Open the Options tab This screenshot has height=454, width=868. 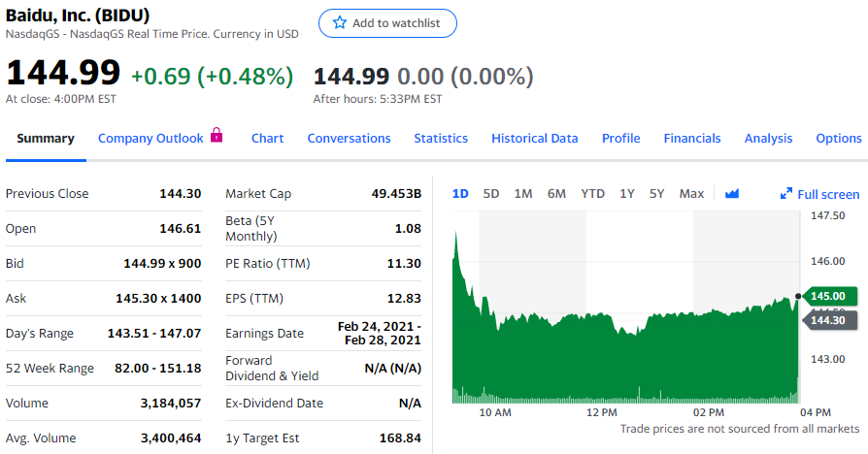pyautogui.click(x=839, y=139)
